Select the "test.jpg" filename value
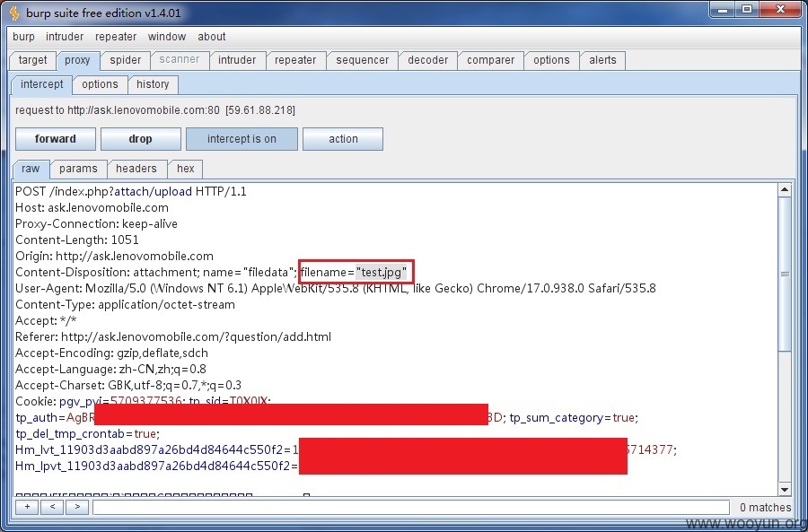Screen dimensions: 808x532 click(x=382, y=273)
